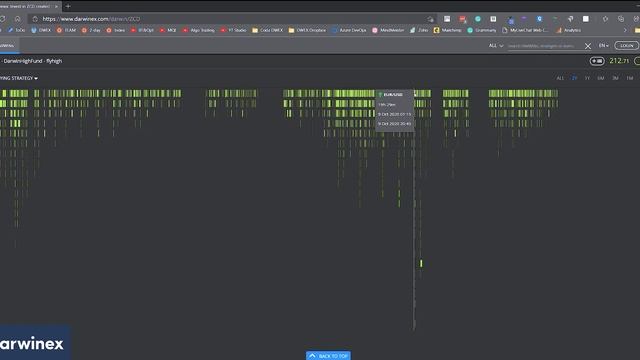
Task: Show more bookmarks with the chevron
Action: tap(625, 30)
